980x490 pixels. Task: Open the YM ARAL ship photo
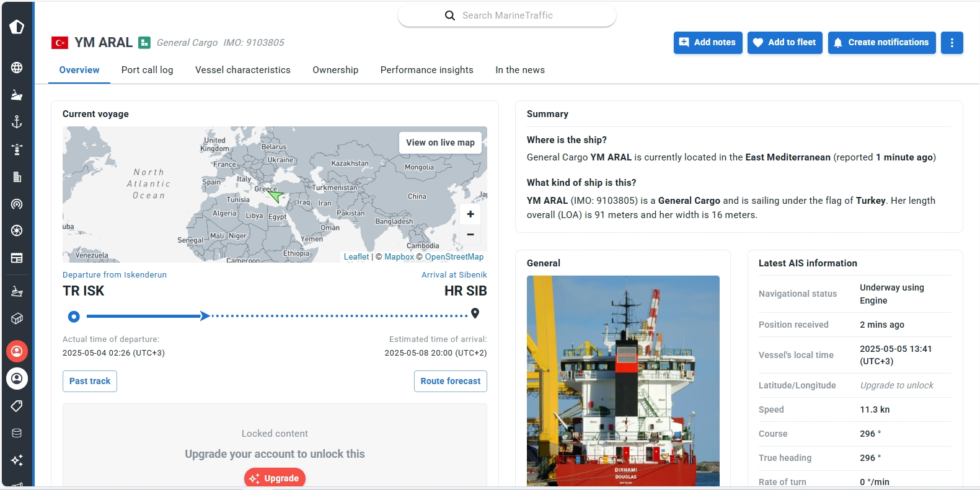[x=623, y=380]
